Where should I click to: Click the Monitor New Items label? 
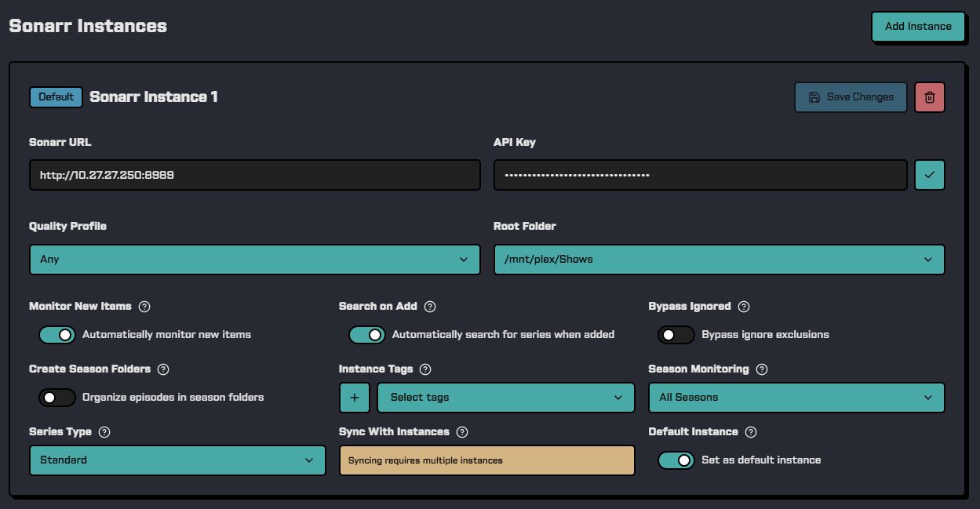click(x=80, y=307)
